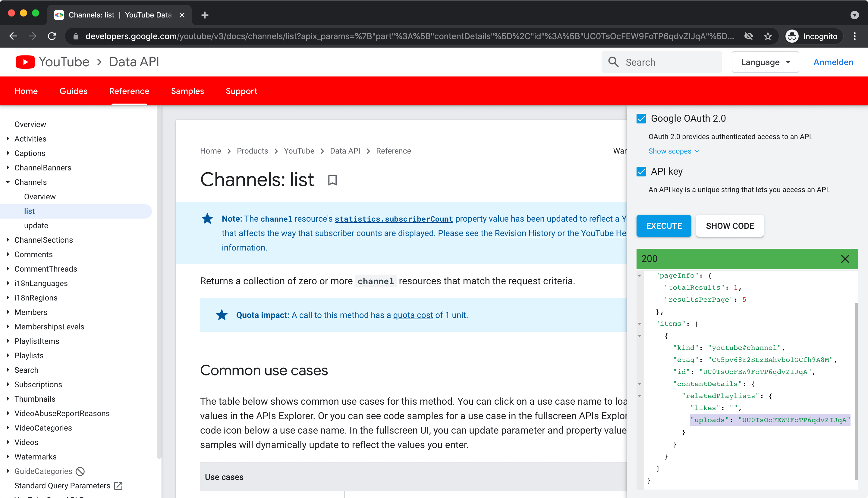Open the Chrome three-dot menu

855,36
